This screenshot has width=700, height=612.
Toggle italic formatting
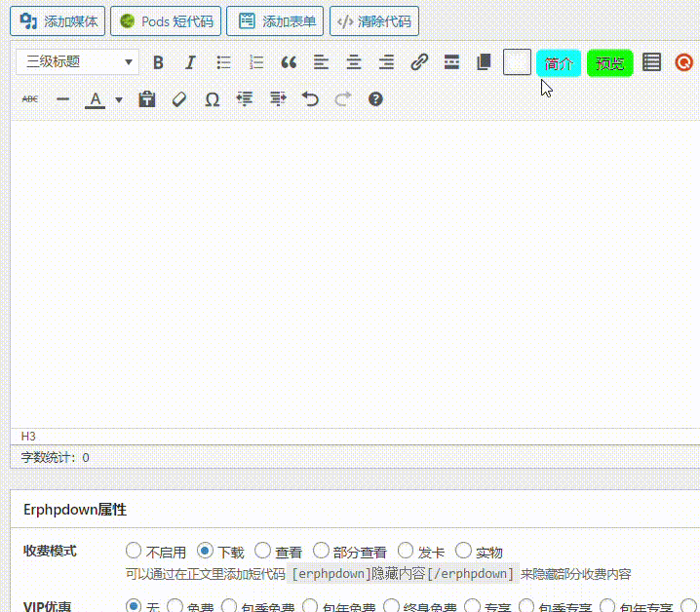[191, 62]
